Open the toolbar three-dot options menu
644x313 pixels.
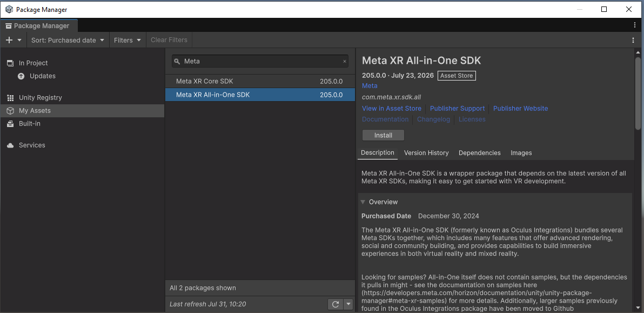tap(633, 40)
